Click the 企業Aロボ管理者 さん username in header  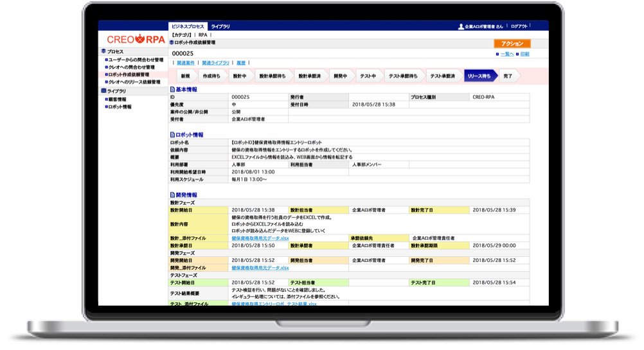pyautogui.click(x=484, y=26)
